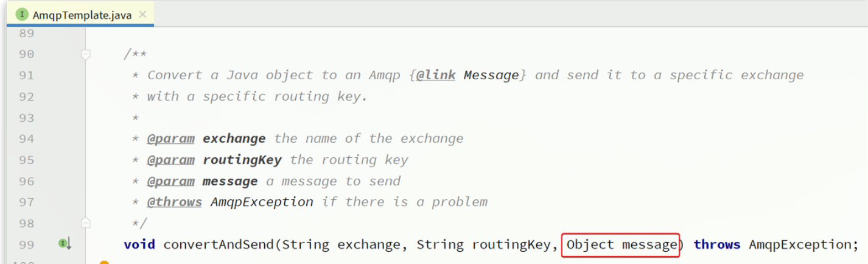The width and height of the screenshot is (868, 264).
Task: Click the orange gutter marker below line 99
Action: [104, 263]
